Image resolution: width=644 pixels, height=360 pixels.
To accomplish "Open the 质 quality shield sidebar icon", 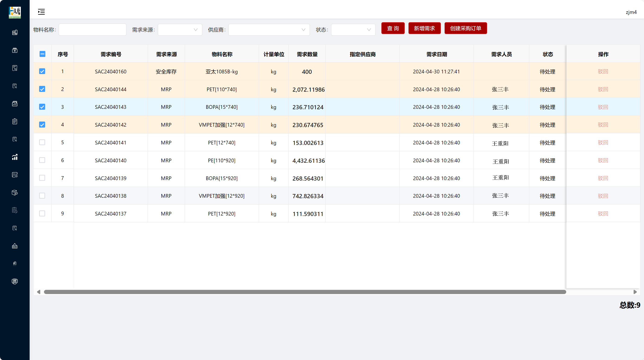I will (15, 281).
